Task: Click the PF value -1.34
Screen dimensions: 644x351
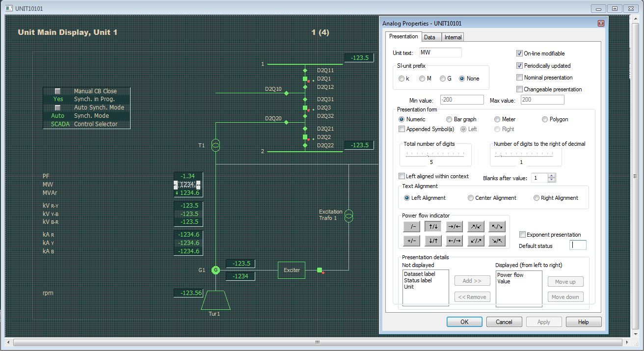Action: (x=188, y=176)
